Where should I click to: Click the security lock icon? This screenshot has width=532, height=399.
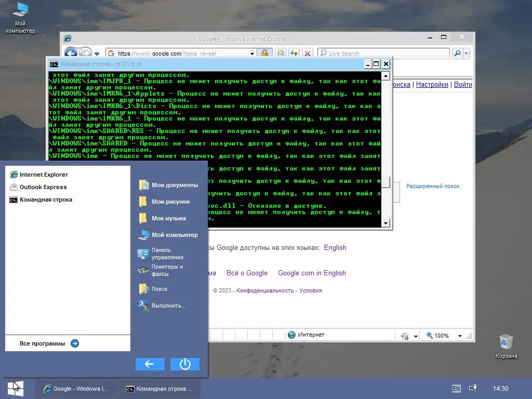(264, 54)
